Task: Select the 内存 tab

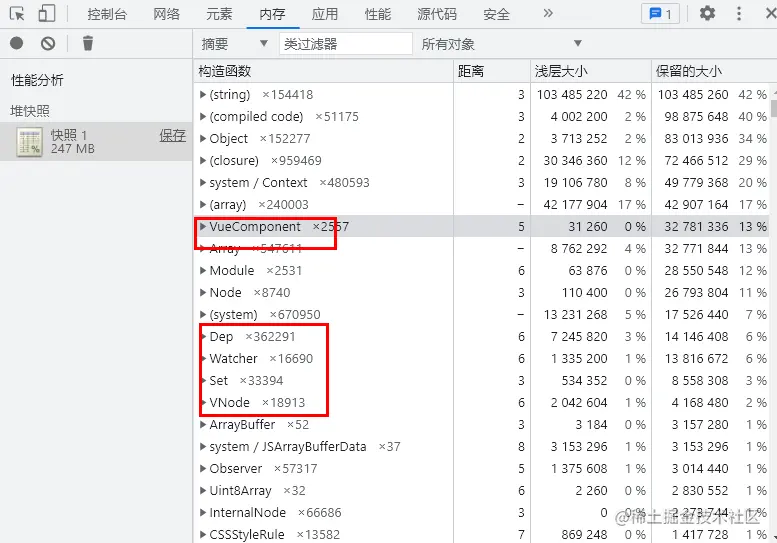Action: point(272,14)
